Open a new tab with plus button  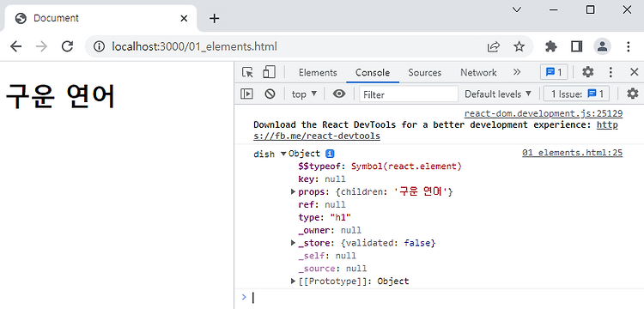[214, 19]
